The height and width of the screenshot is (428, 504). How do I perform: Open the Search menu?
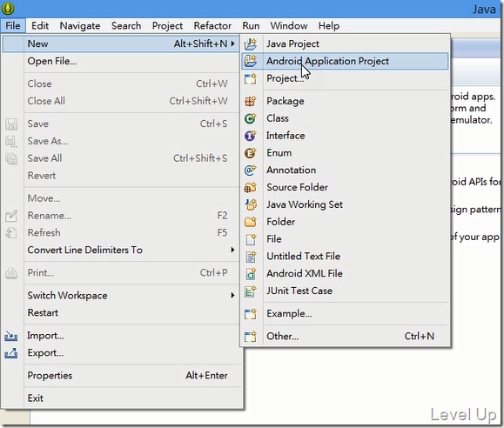coord(126,26)
